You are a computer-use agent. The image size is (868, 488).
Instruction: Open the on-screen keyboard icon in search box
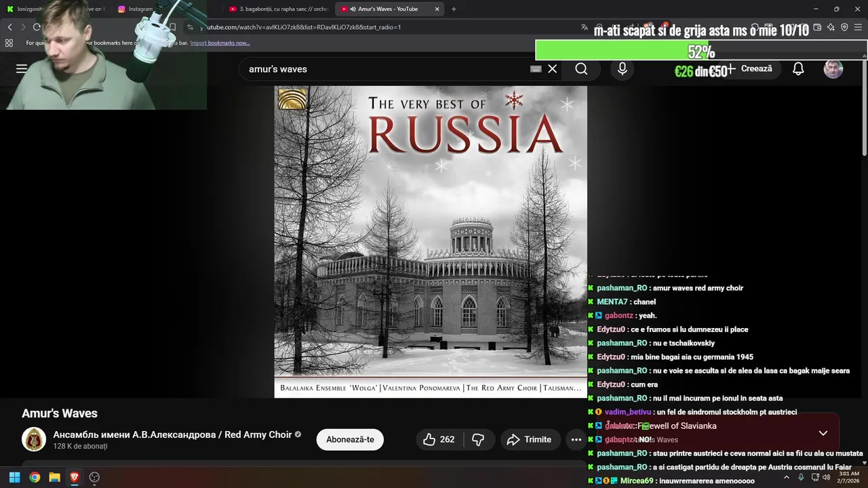[x=536, y=68]
